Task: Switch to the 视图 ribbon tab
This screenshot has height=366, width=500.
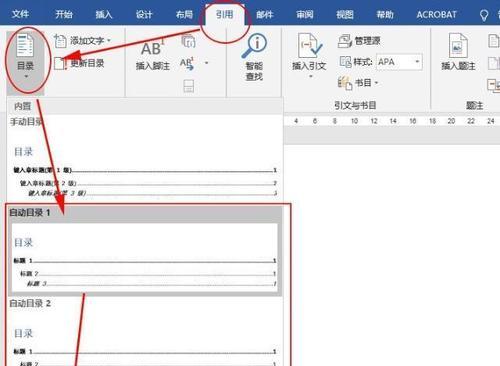Action: [345, 14]
